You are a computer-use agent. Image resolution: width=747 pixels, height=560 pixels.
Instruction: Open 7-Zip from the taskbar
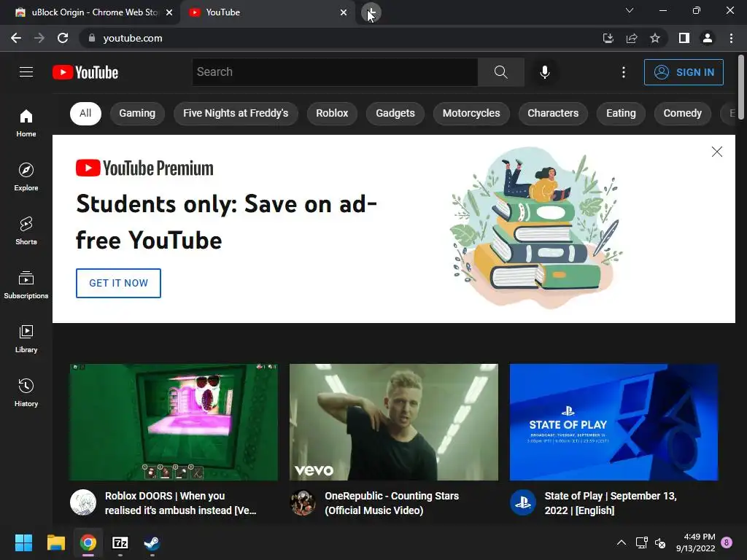point(120,542)
